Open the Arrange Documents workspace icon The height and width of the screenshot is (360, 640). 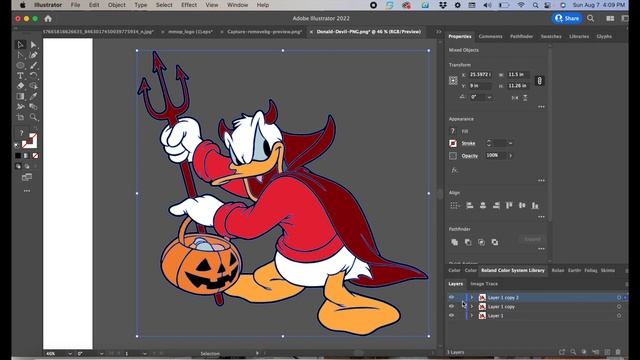coord(610,18)
